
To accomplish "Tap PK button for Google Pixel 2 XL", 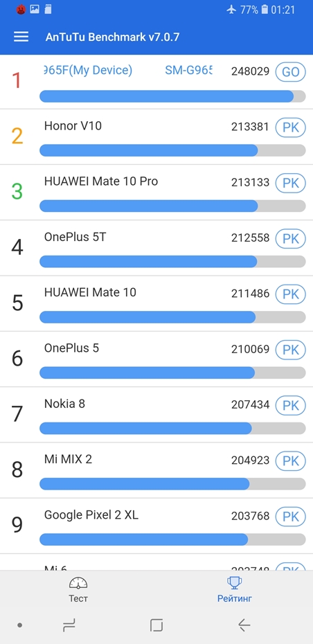I will tap(290, 517).
